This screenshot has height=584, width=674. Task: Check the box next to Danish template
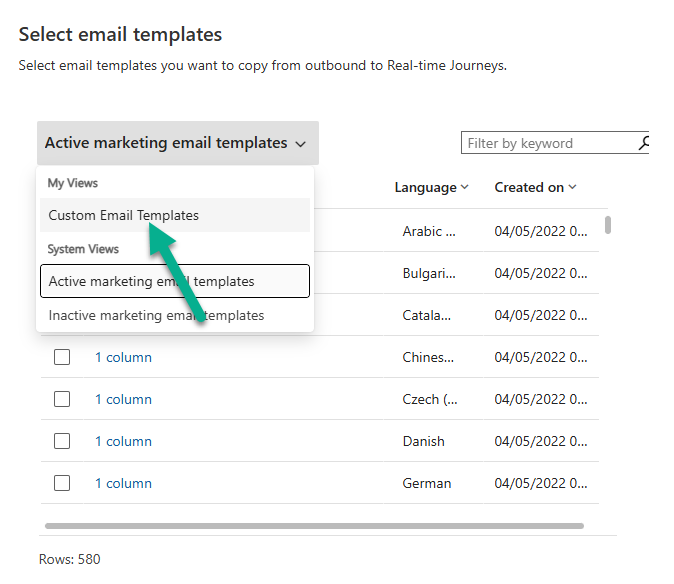pyautogui.click(x=62, y=441)
